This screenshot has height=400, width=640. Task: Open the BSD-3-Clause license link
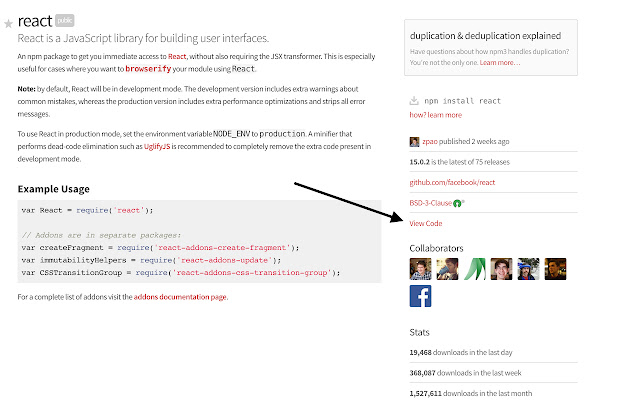(x=431, y=203)
